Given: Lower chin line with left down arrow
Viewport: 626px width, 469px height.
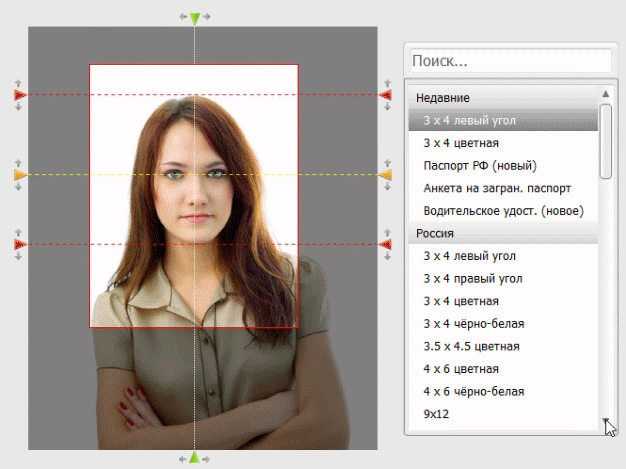Looking at the screenshot, I should 18,256.
